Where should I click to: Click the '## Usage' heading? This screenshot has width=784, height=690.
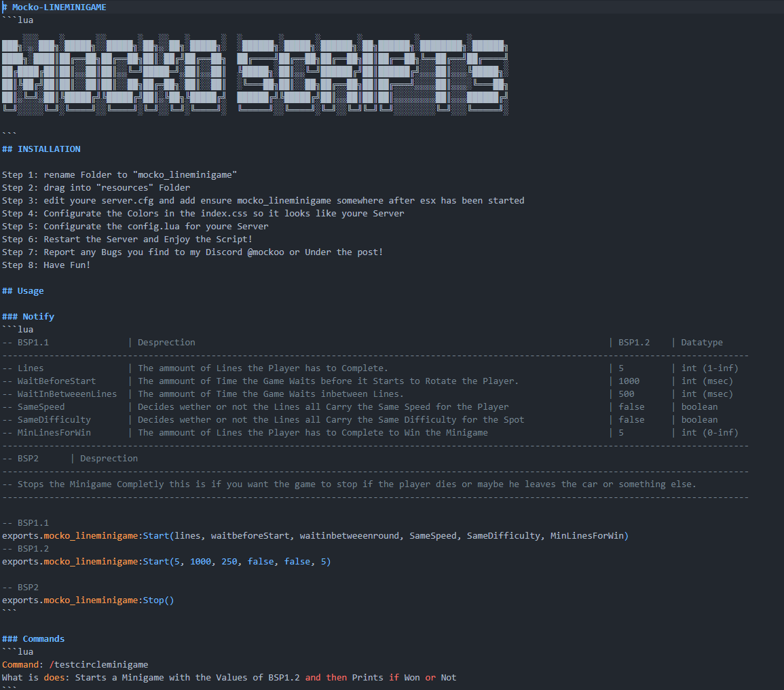pos(22,291)
